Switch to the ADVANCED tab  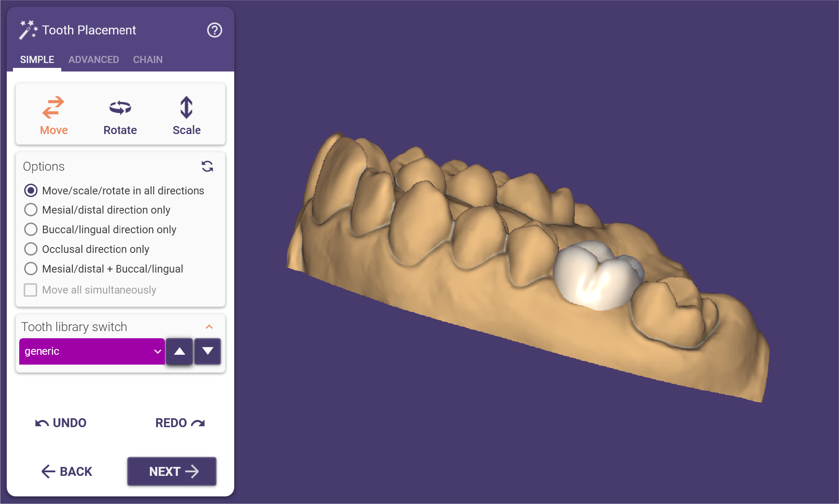(x=93, y=59)
